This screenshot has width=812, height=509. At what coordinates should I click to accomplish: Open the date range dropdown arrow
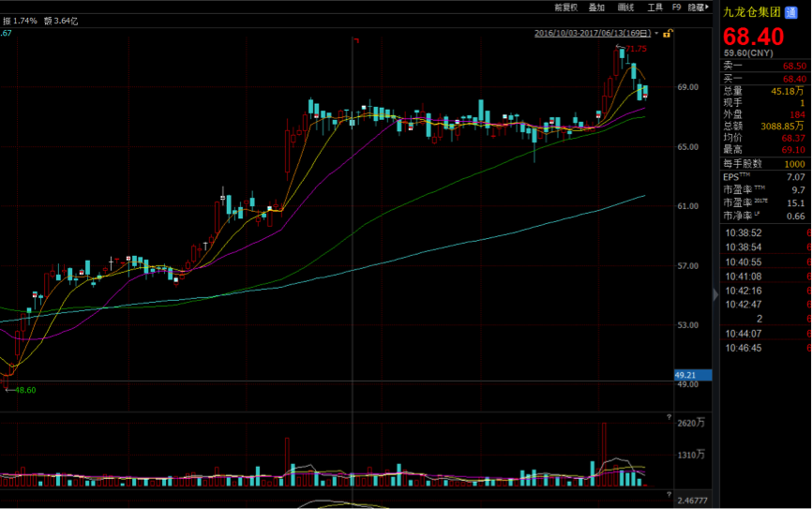(655, 33)
